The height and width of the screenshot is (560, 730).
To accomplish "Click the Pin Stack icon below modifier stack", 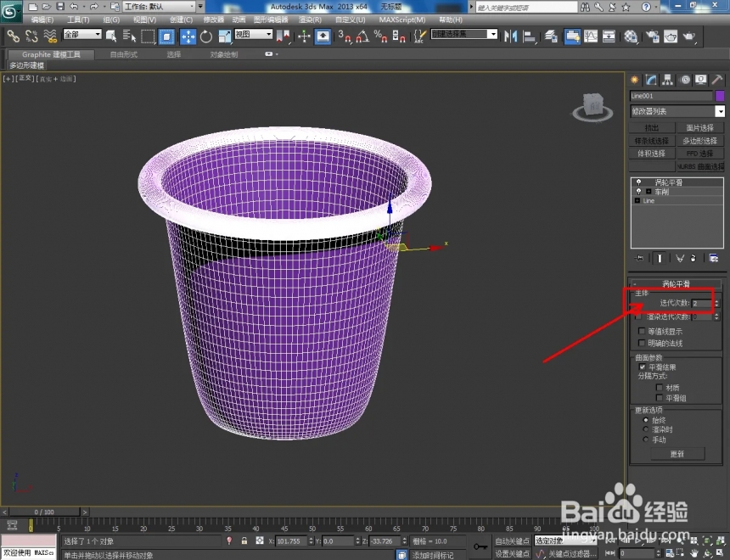I will (639, 258).
